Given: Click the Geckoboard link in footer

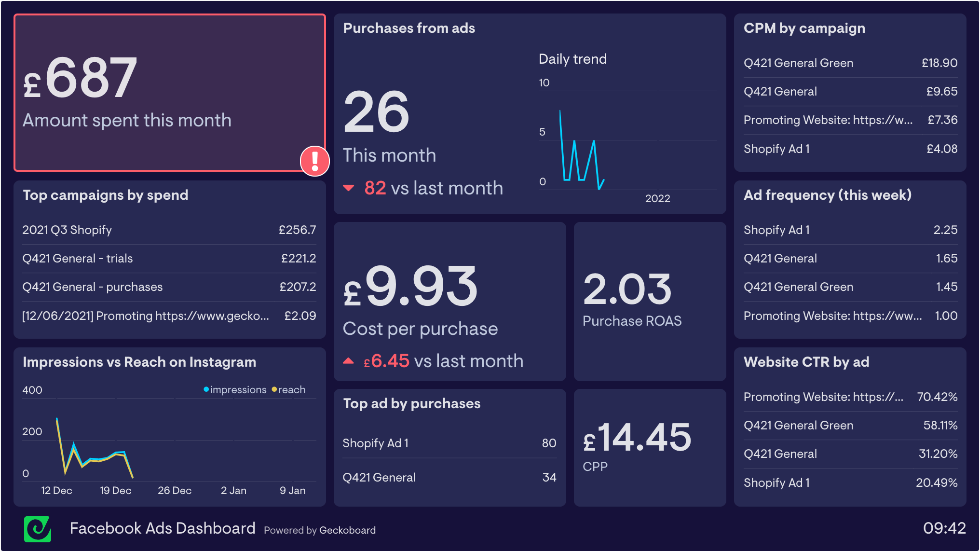Looking at the screenshot, I should [347, 530].
